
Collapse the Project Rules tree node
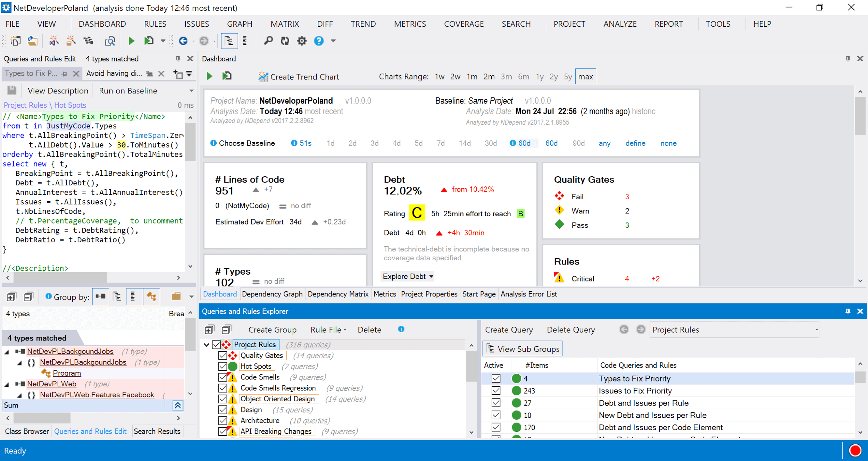(x=206, y=345)
